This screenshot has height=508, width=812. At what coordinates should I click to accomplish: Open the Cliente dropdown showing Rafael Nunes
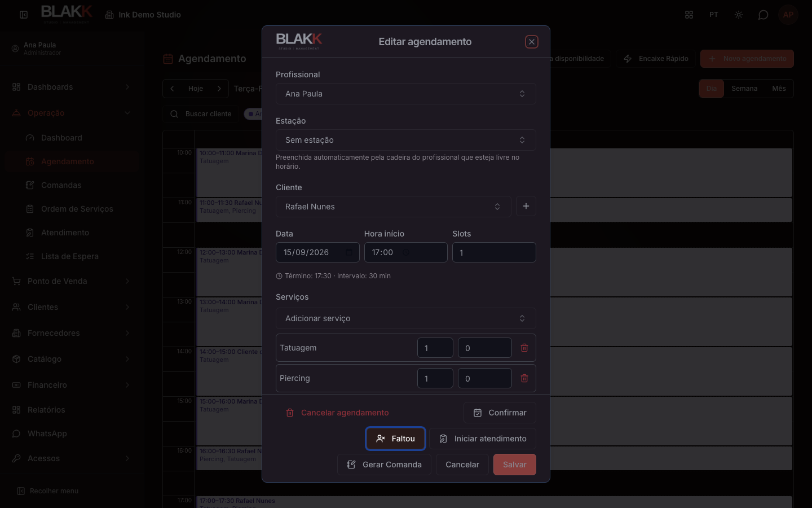[394, 207]
